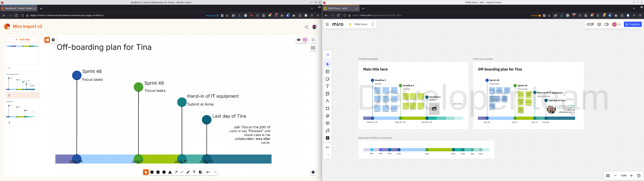
Task: Zoom in using Miro plus button
Action: pos(631,176)
